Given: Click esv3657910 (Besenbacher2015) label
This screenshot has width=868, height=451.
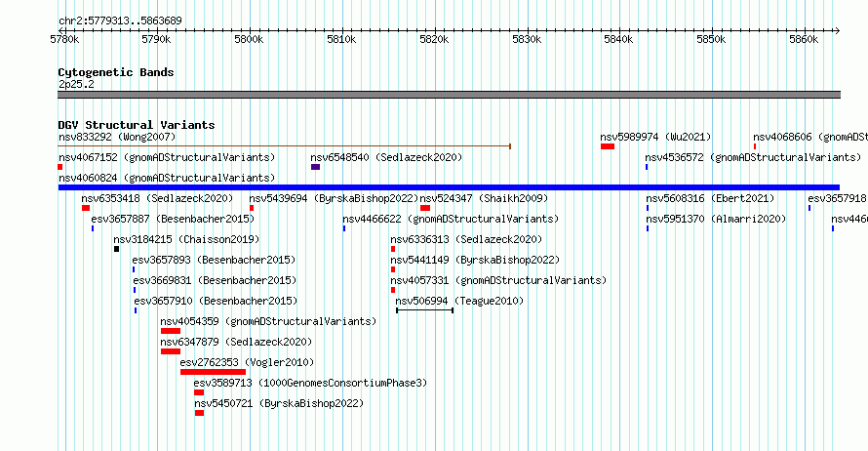Looking at the screenshot, I should 216,301.
